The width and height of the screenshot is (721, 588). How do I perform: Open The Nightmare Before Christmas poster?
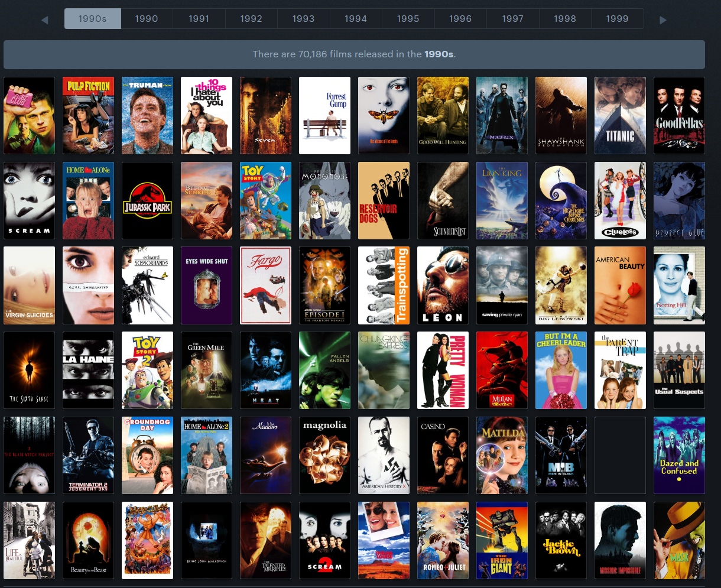pos(561,201)
